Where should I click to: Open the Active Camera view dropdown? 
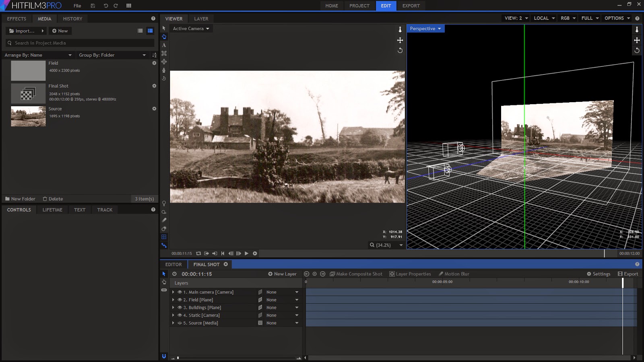coord(191,29)
